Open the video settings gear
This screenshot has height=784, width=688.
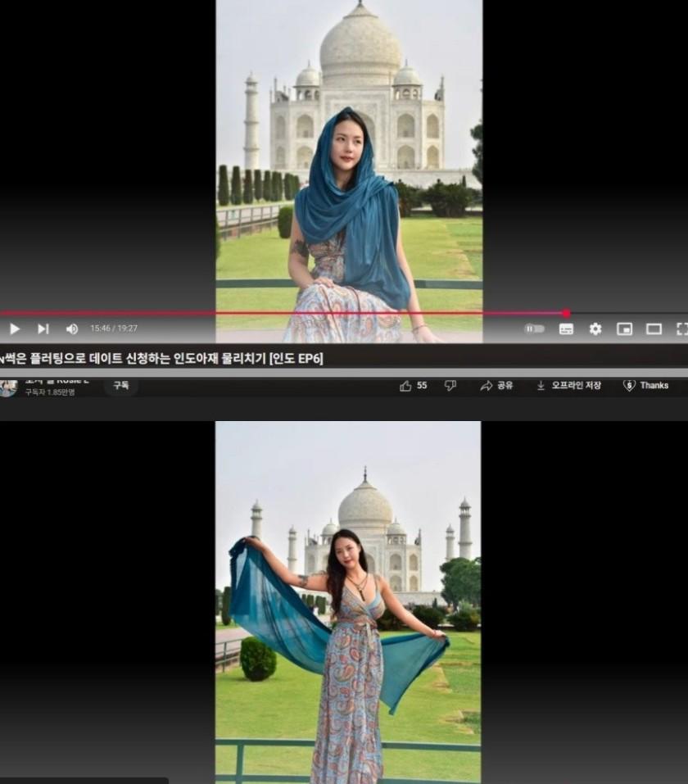(595, 329)
